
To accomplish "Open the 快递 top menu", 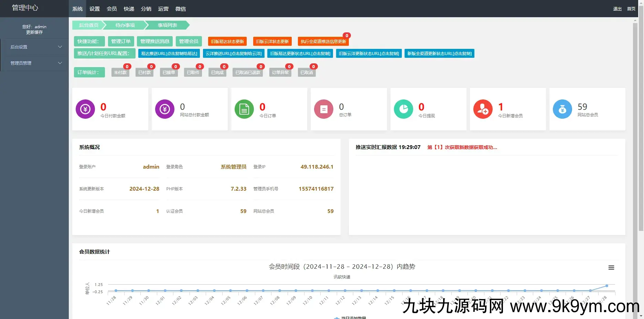I will click(129, 9).
